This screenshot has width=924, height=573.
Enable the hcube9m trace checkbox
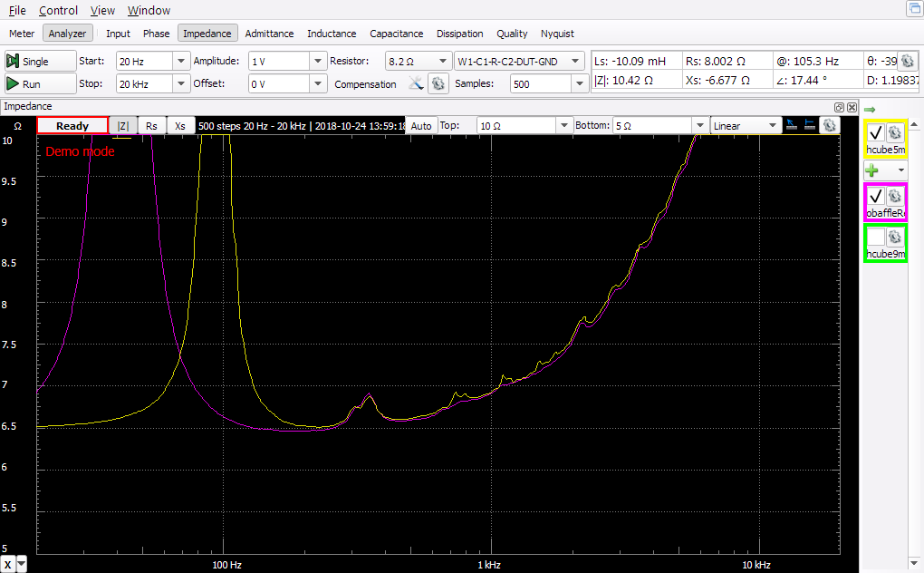pos(876,237)
